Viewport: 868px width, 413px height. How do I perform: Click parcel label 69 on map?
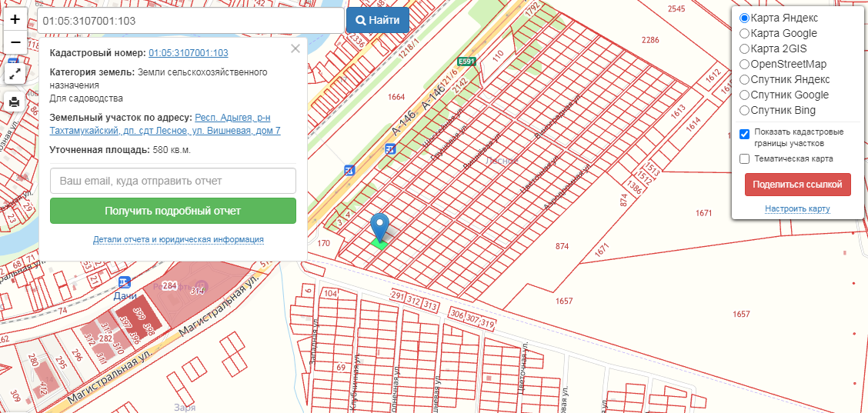[x=341, y=367]
